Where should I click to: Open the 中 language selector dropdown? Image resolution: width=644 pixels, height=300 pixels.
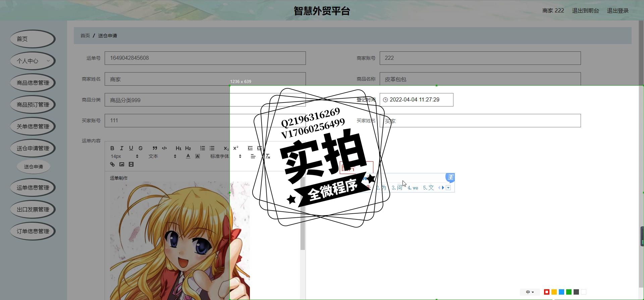[x=530, y=292]
